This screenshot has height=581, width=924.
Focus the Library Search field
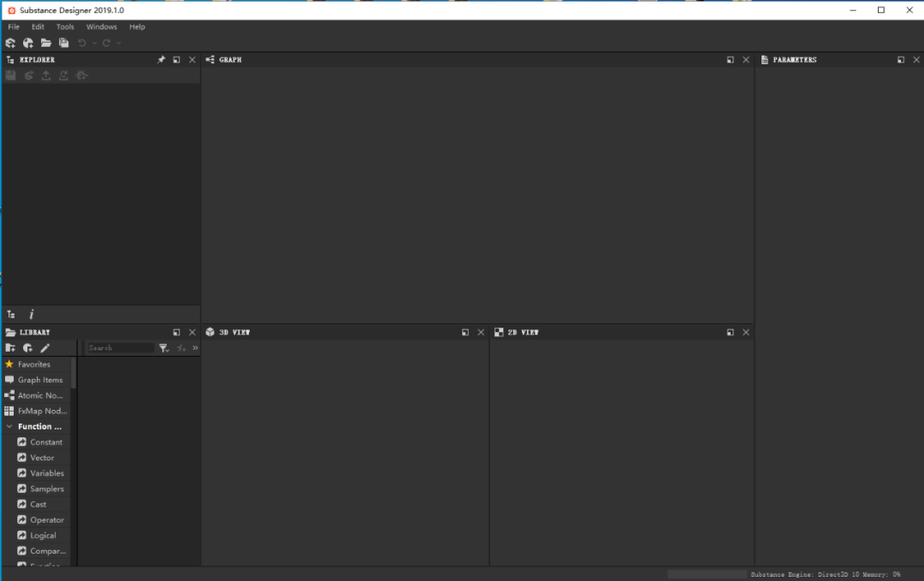point(121,348)
